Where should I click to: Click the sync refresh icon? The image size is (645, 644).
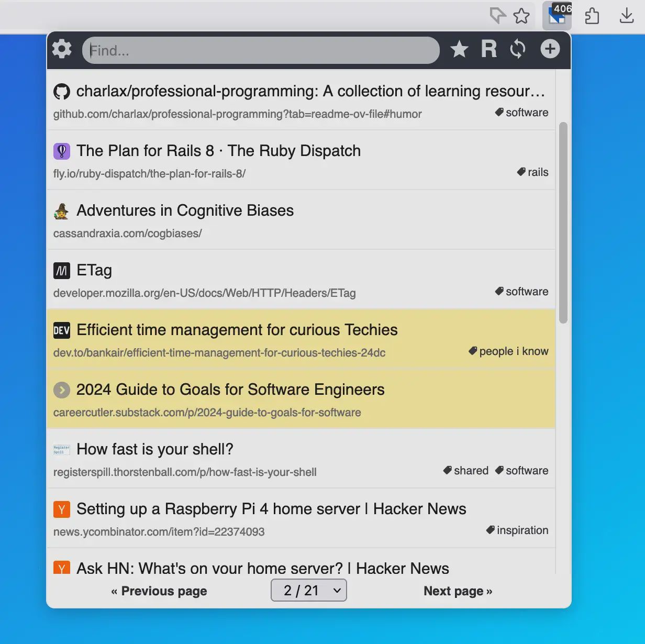click(518, 49)
